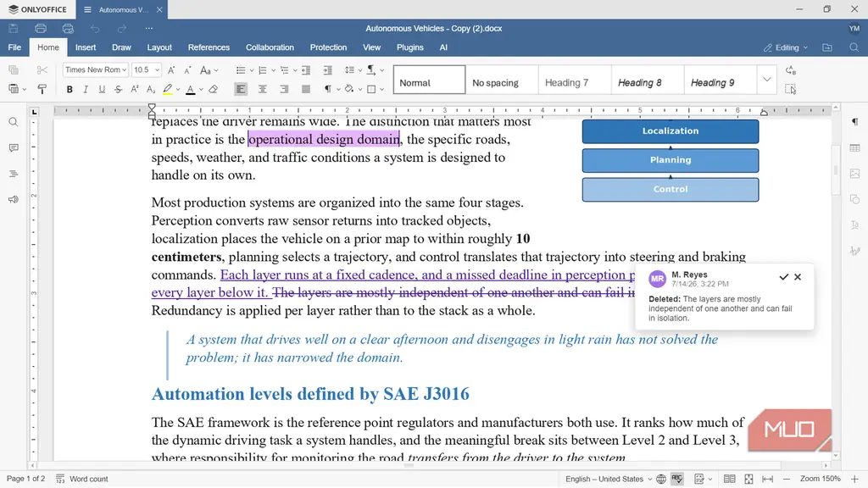The image size is (868, 488).
Task: Switch to the References tab
Action: point(209,47)
